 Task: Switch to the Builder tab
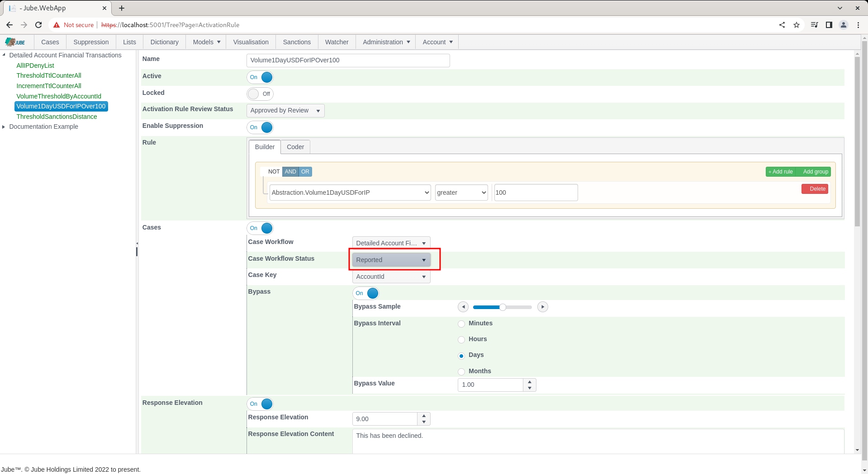[x=265, y=147]
